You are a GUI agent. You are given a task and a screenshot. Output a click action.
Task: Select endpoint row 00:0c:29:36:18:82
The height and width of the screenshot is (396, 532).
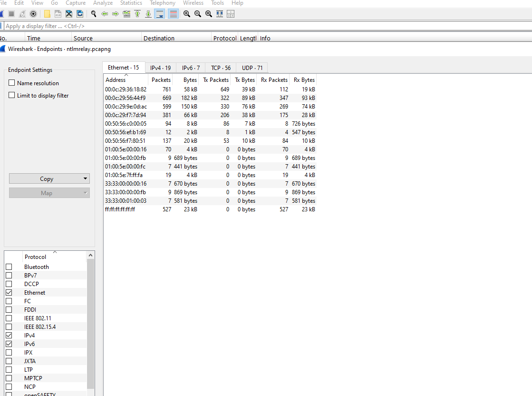tap(210, 89)
